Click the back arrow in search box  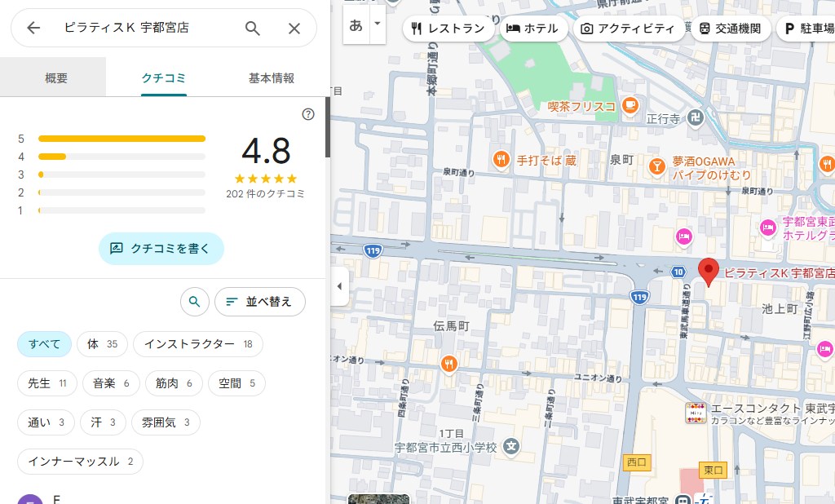(33, 29)
